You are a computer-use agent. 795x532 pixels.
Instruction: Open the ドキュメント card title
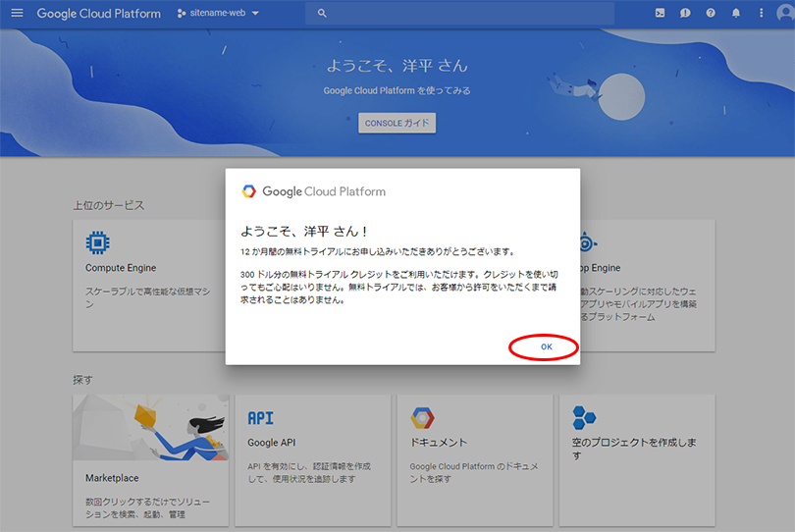(438, 443)
